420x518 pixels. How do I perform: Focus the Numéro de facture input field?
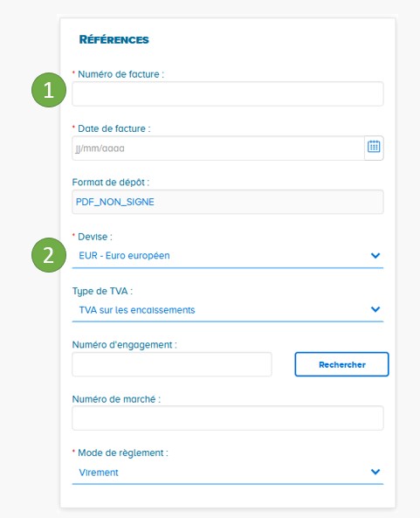228,93
